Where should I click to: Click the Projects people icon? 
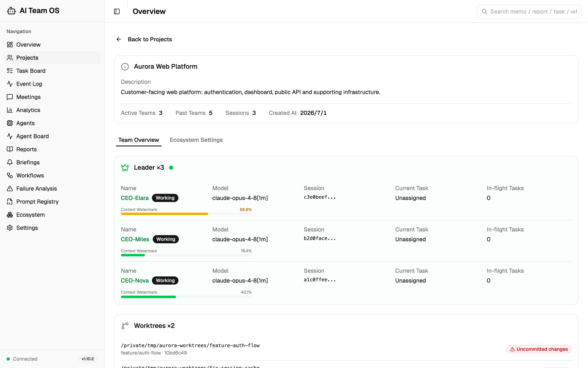[10, 58]
